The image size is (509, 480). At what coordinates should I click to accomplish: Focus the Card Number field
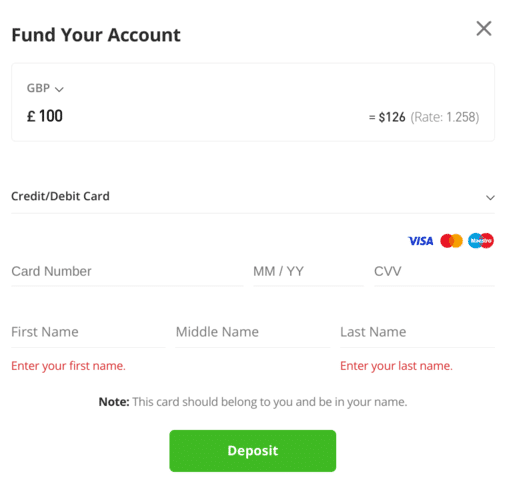point(127,272)
